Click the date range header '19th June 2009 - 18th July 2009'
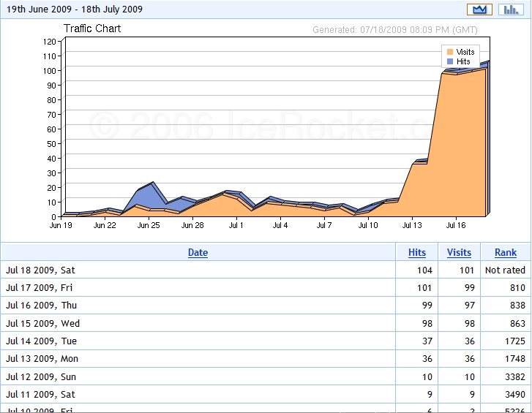 75,10
